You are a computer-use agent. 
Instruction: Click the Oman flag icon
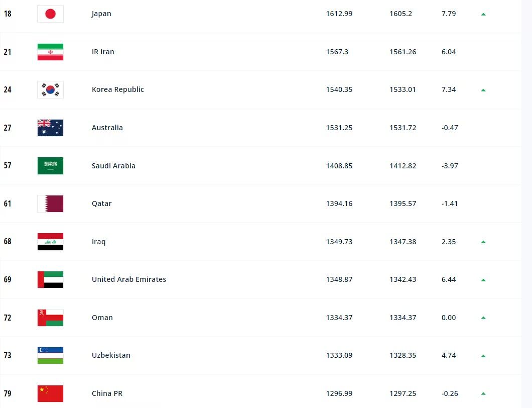pyautogui.click(x=50, y=318)
